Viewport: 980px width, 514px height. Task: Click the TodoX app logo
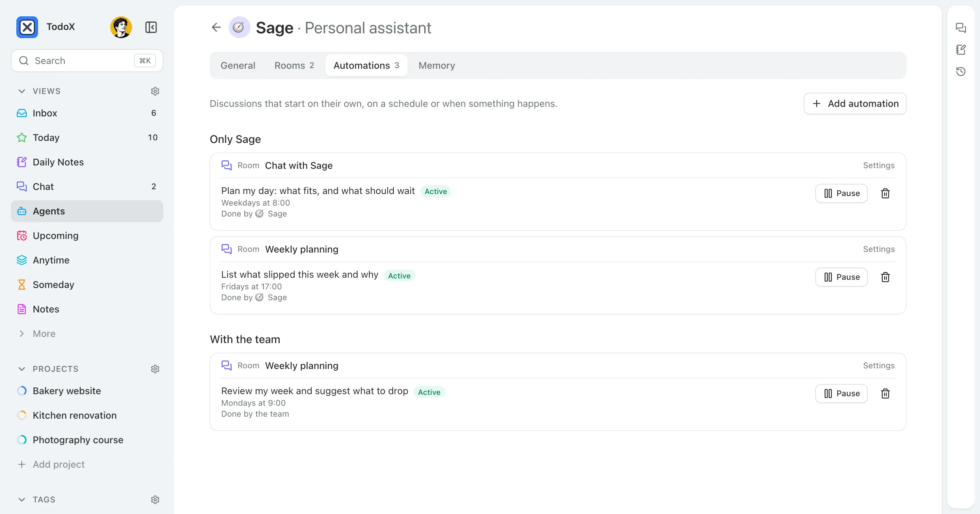coord(27,27)
